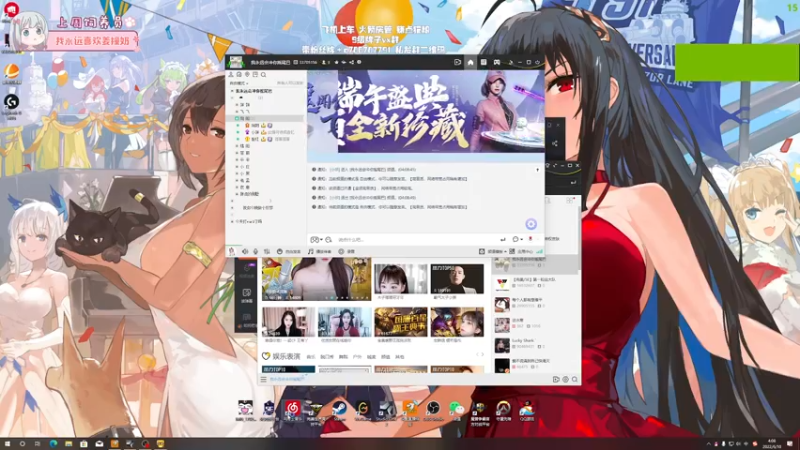
Task: Select the highlighted current sub-channel row
Action: coord(265,118)
